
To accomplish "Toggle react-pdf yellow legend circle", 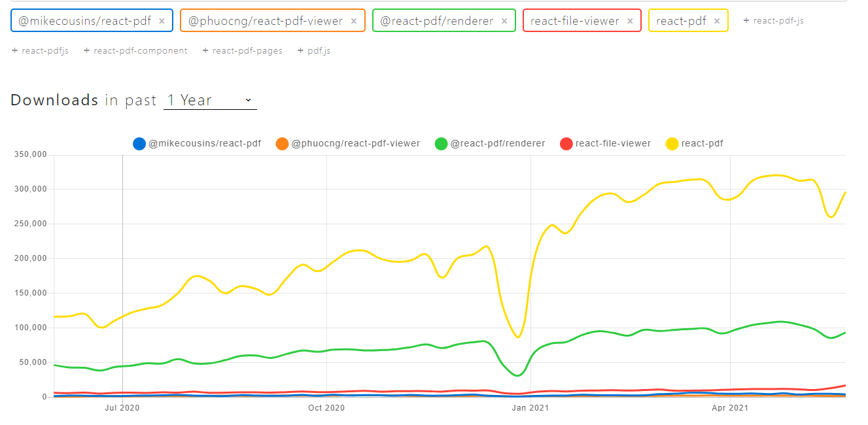I will tap(672, 144).
